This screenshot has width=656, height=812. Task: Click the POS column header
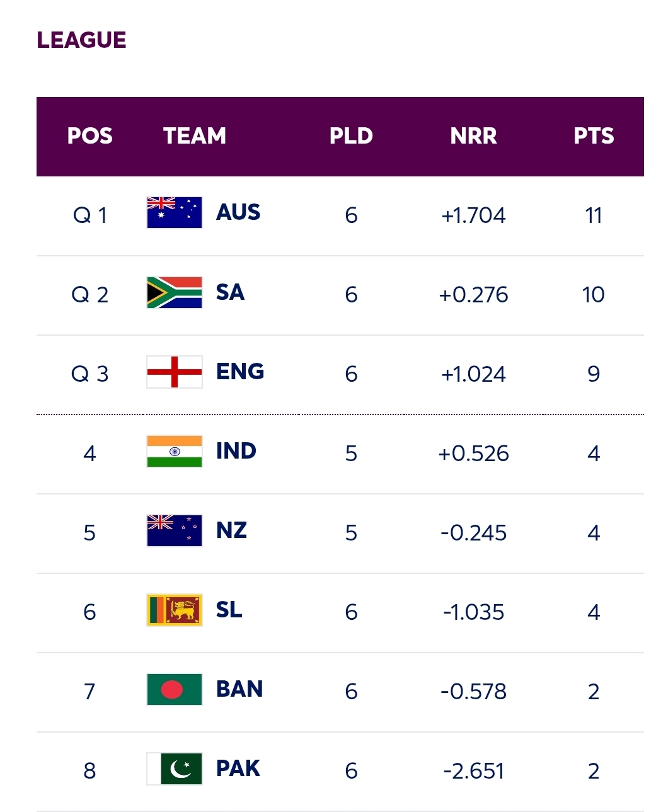pos(89,136)
